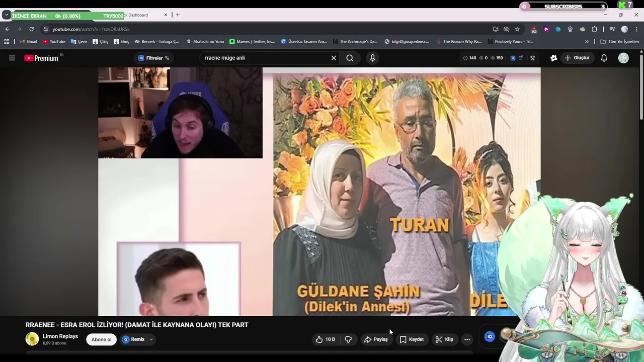Image resolution: width=644 pixels, height=362 pixels.
Task: Save video with Kaydet button
Action: coord(412,339)
